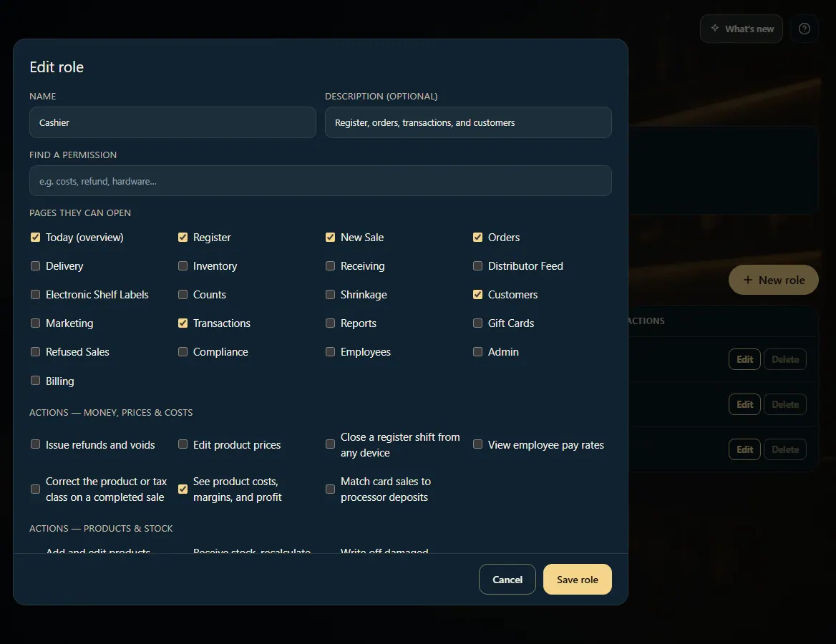Check Match card sales to processor deposits
This screenshot has height=644, width=836.
330,489
